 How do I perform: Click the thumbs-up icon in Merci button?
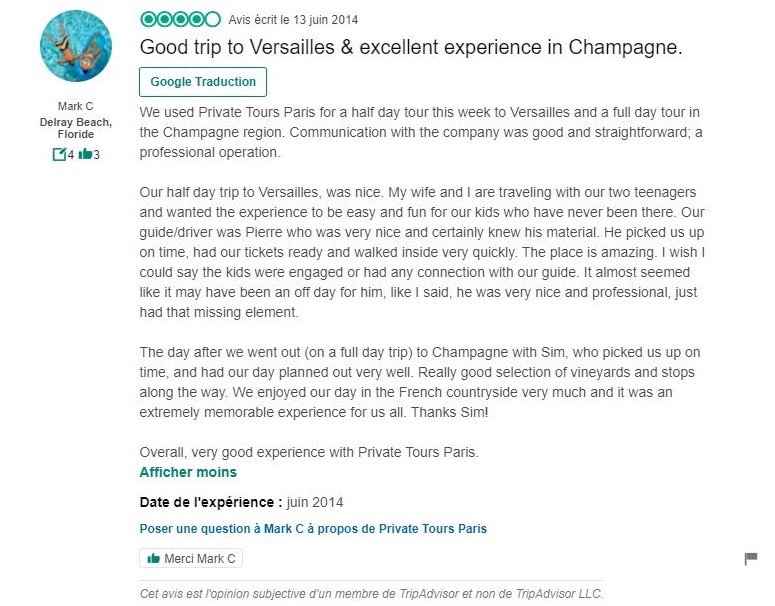[154, 559]
